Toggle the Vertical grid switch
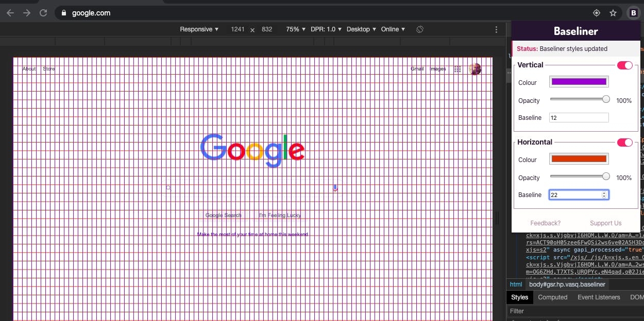The height and width of the screenshot is (321, 644). tap(625, 65)
